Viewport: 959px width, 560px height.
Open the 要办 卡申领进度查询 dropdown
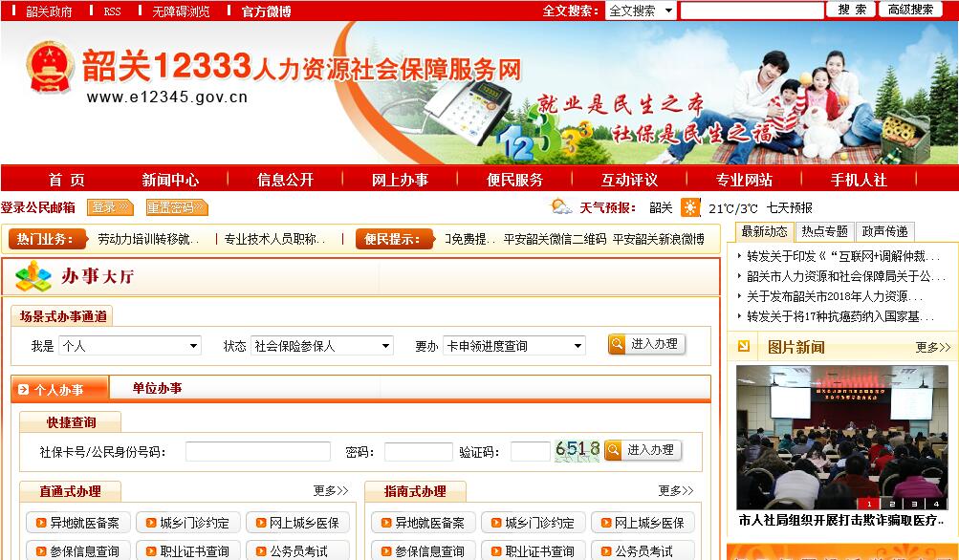(513, 346)
